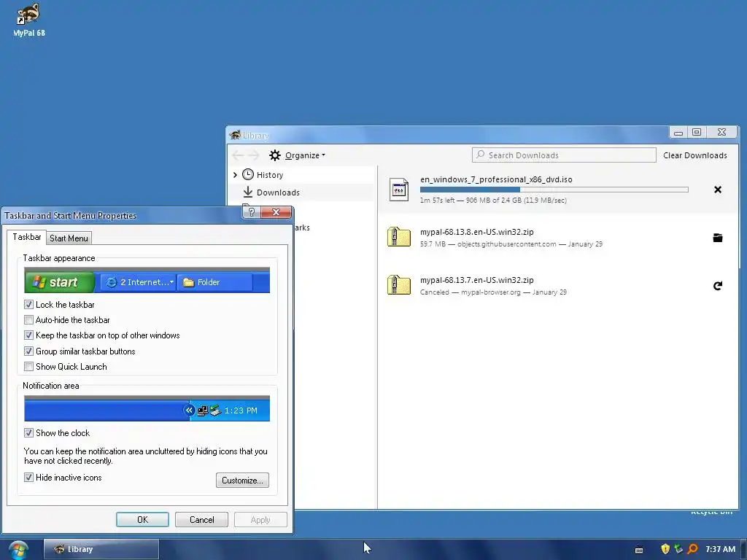Image resolution: width=747 pixels, height=560 pixels.
Task: Expand the History tree item
Action: pyautogui.click(x=235, y=175)
